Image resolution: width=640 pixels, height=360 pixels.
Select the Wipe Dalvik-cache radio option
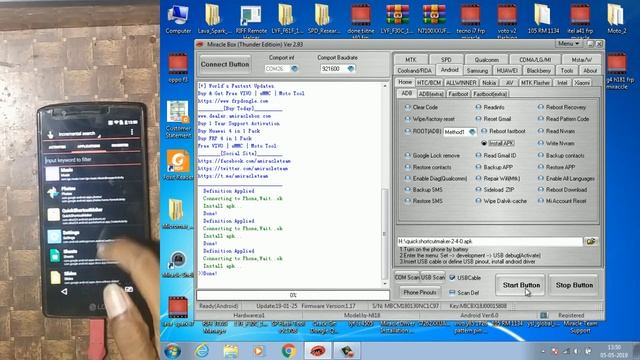pos(501,201)
